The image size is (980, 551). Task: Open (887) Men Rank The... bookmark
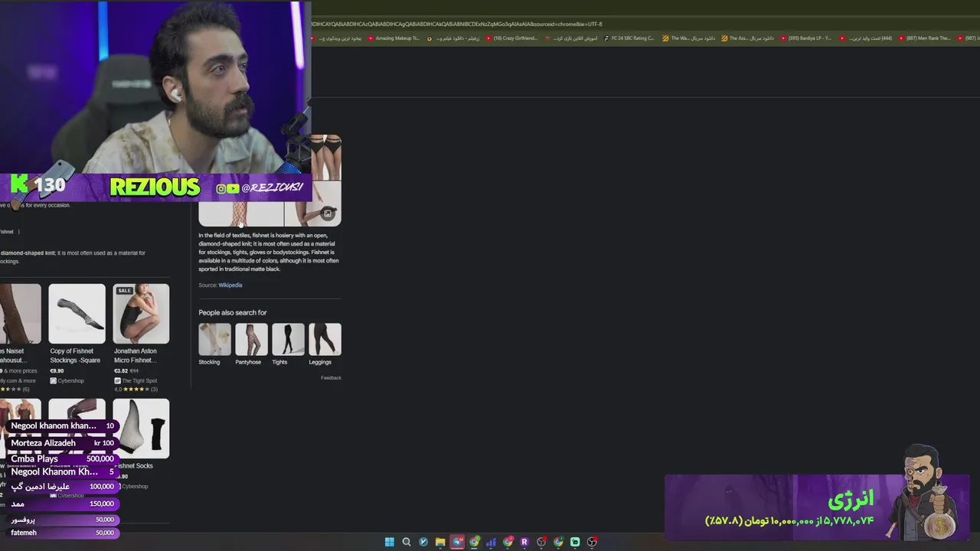click(925, 38)
